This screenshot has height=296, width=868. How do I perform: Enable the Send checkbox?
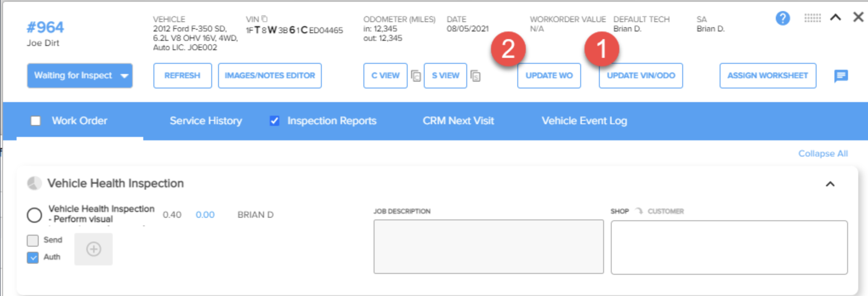pos(33,240)
